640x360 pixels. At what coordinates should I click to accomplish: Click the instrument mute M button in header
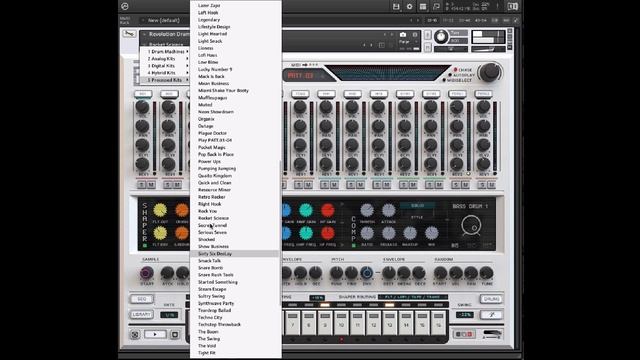(x=427, y=47)
